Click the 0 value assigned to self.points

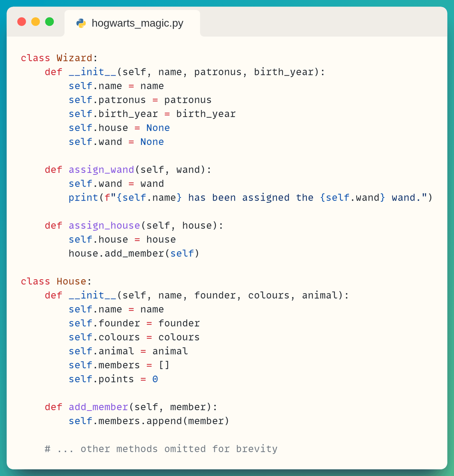point(155,379)
